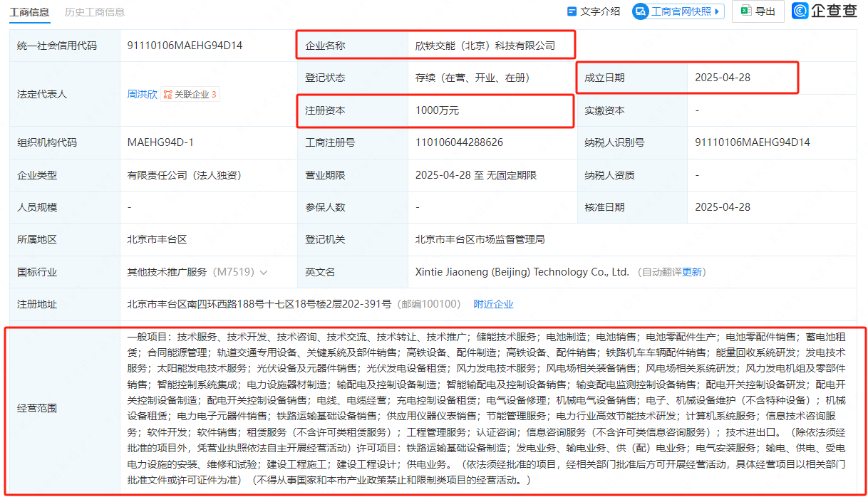This screenshot has width=868, height=497.
Task: Click the （自动翻译 note beside English name
Action: (658, 272)
